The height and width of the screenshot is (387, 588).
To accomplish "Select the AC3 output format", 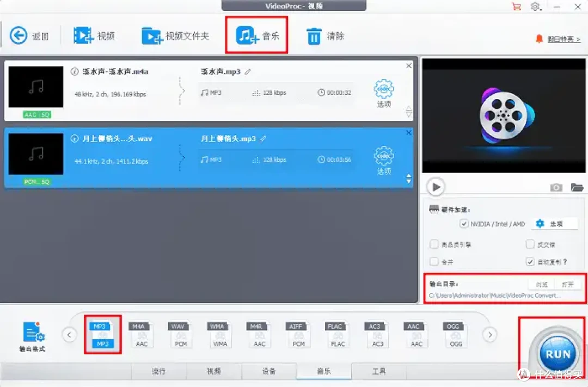I will click(x=377, y=335).
